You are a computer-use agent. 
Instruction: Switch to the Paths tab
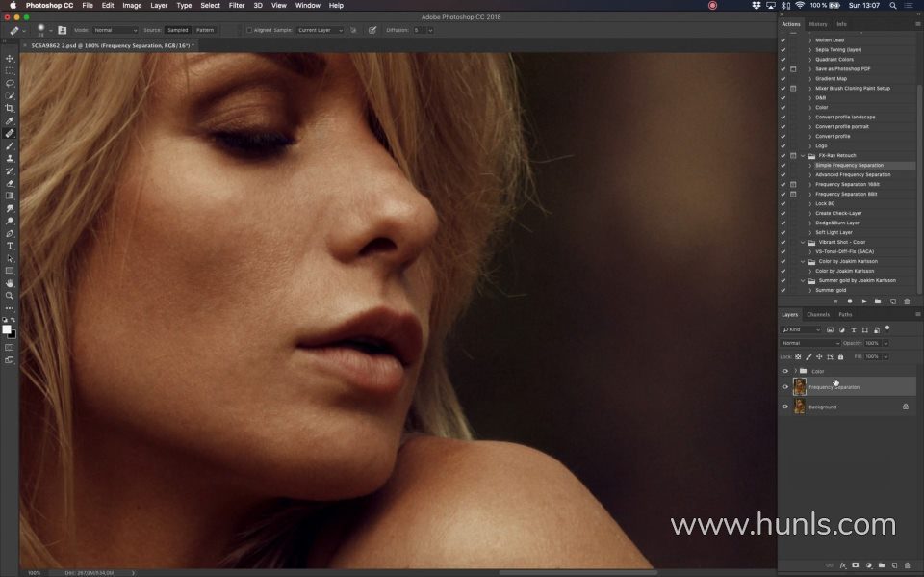tap(845, 314)
